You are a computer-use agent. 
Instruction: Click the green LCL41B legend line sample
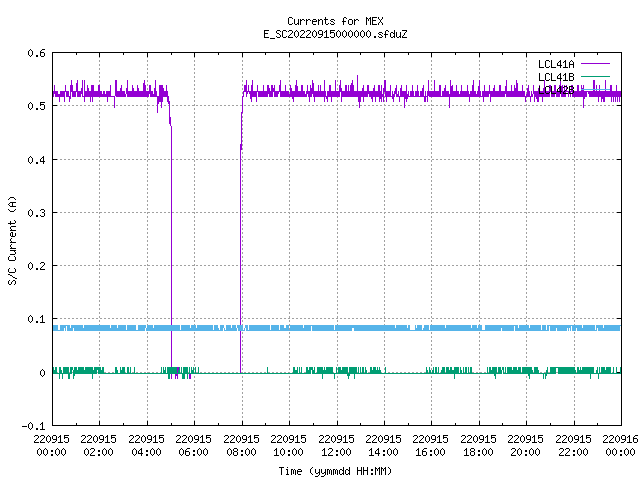(x=595, y=76)
